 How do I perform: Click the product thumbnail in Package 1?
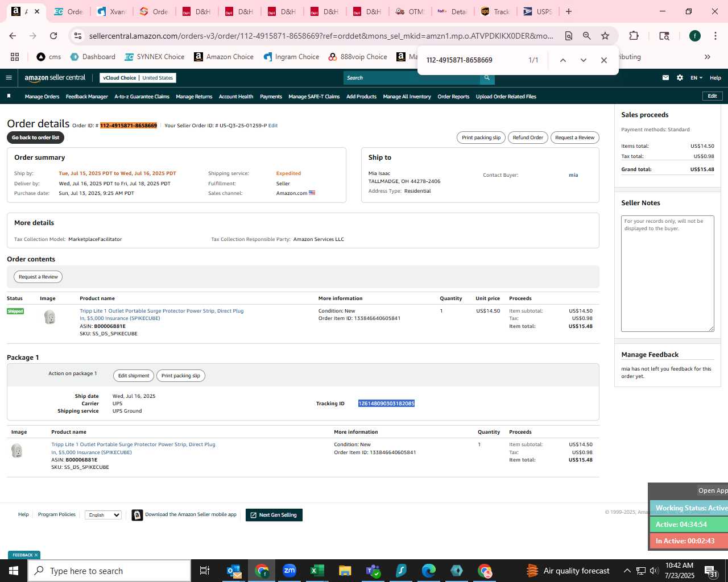click(x=17, y=451)
